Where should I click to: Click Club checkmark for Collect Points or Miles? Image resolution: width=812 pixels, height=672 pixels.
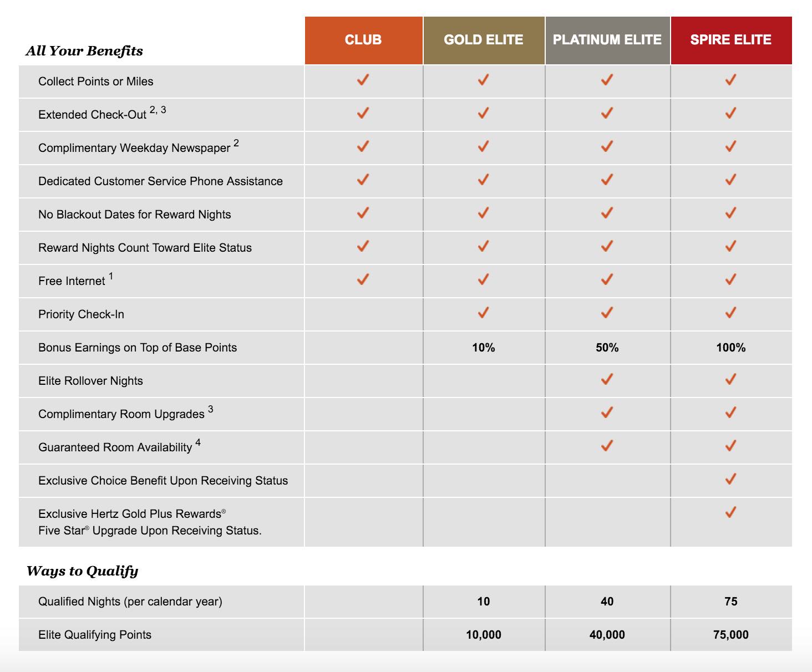[363, 80]
